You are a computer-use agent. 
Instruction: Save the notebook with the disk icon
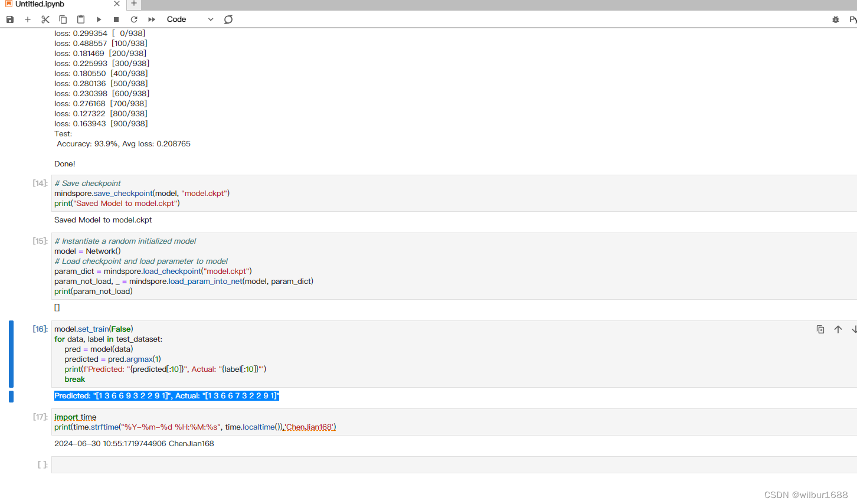coord(10,19)
